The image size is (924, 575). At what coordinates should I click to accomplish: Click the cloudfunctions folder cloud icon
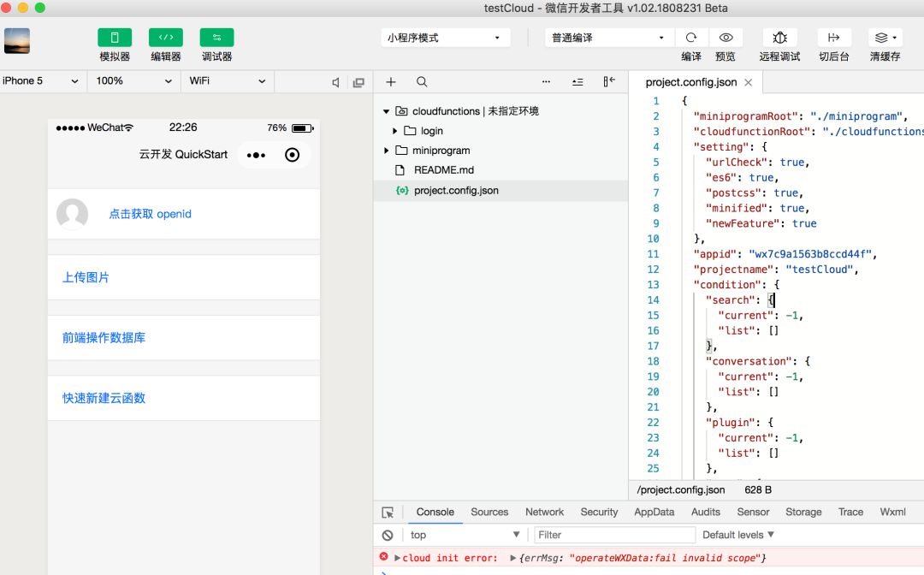click(x=401, y=110)
